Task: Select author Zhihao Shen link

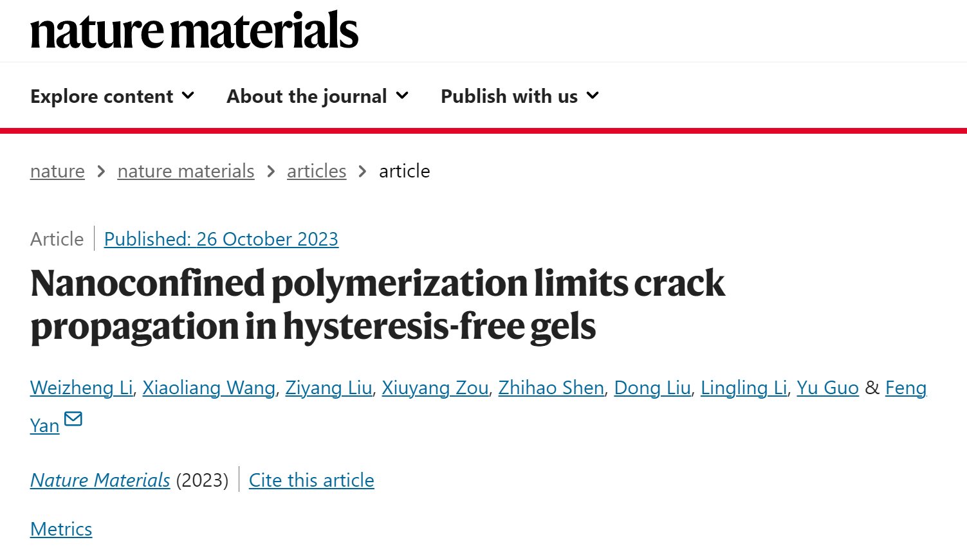Action: 551,388
